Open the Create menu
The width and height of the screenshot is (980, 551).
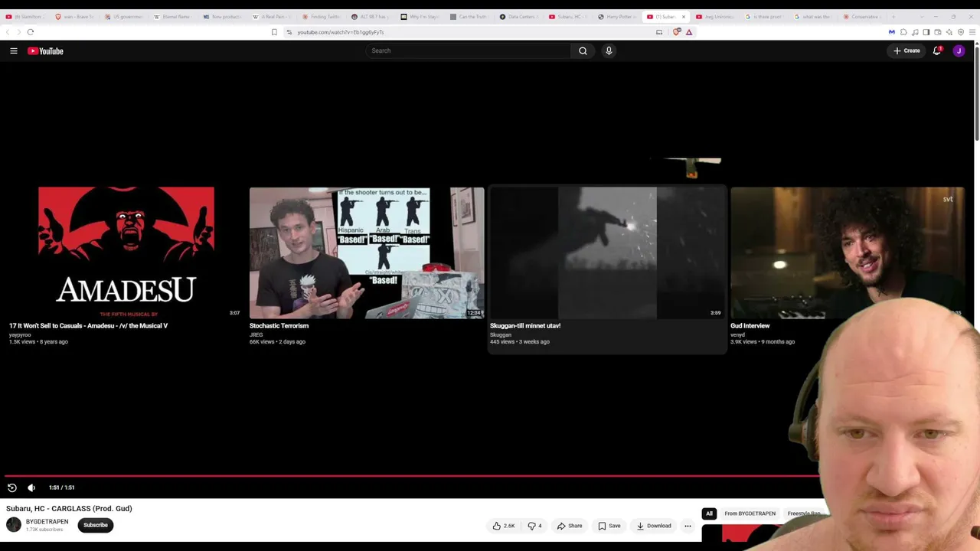coord(906,51)
